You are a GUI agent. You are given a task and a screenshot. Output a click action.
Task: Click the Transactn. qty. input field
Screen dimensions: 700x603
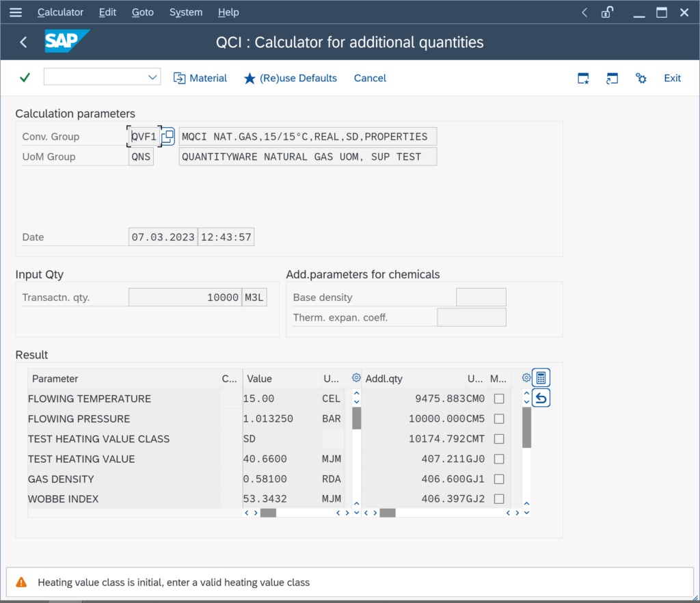tap(185, 297)
